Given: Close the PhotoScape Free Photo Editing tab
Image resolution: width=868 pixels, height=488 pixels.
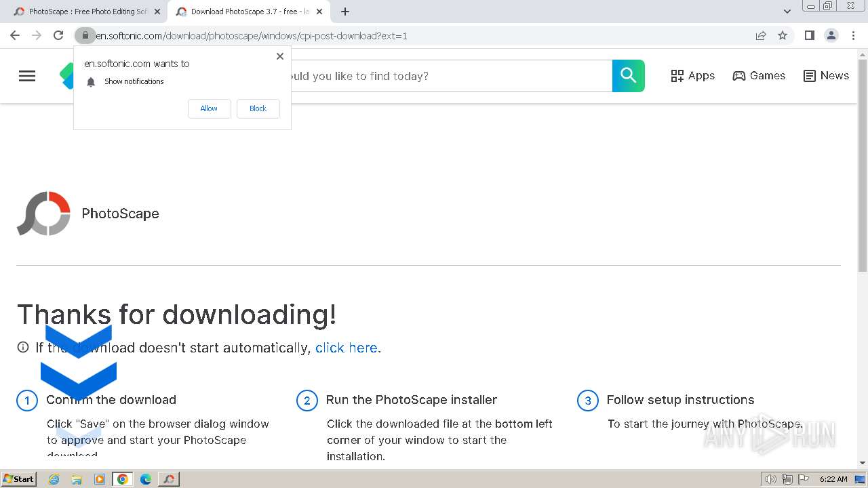Looking at the screenshot, I should 157,12.
